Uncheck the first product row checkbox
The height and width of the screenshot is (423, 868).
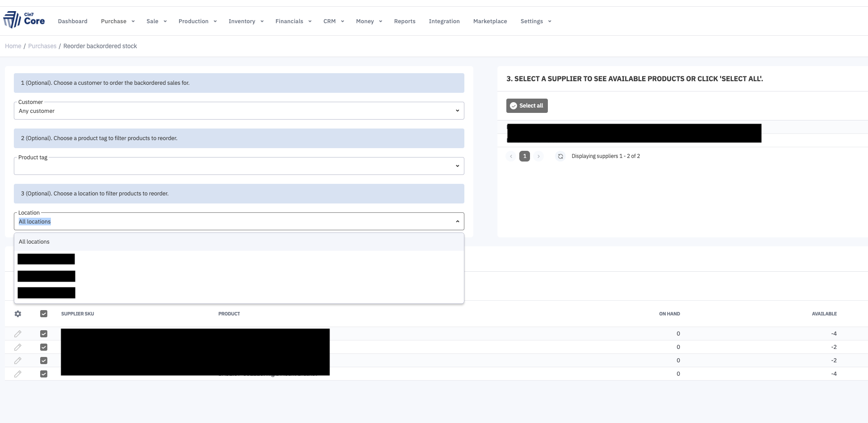44,334
